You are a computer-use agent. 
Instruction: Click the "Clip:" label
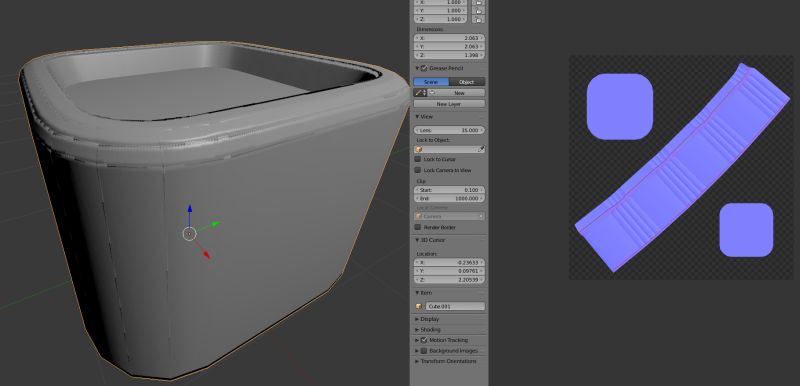click(x=421, y=181)
